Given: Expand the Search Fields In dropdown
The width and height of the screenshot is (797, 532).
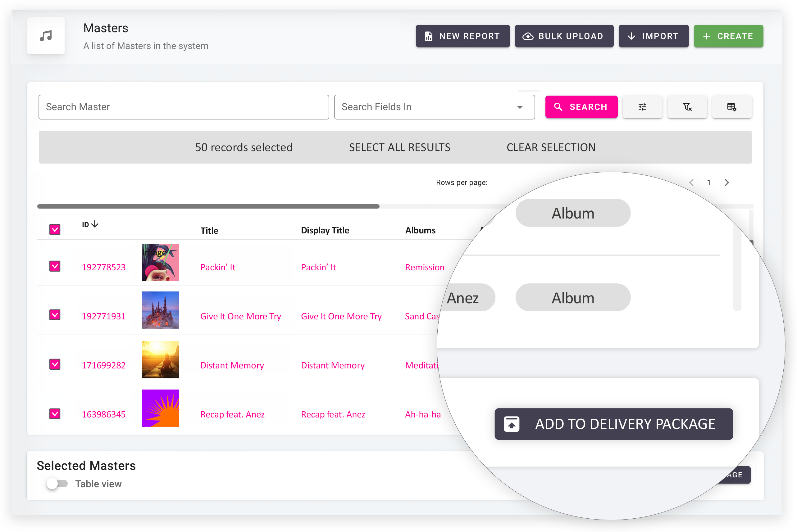Looking at the screenshot, I should [x=434, y=107].
